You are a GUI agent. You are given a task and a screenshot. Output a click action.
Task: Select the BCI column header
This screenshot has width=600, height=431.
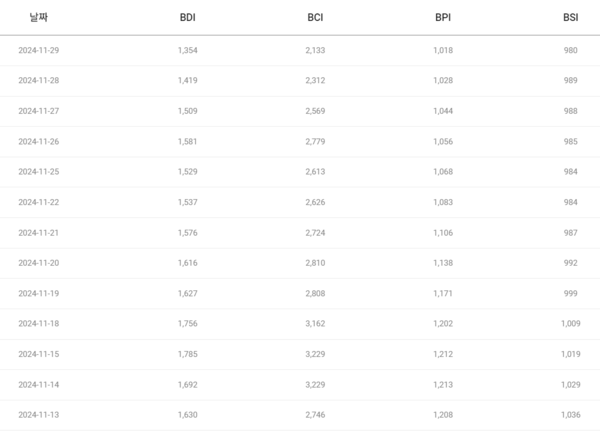click(315, 18)
